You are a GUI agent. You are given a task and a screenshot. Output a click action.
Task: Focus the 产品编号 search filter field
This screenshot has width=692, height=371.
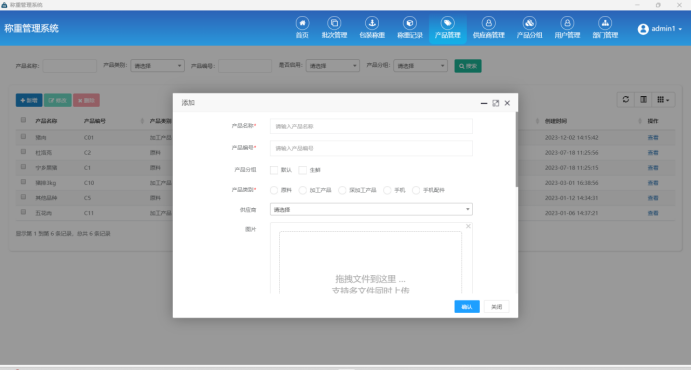[245, 66]
